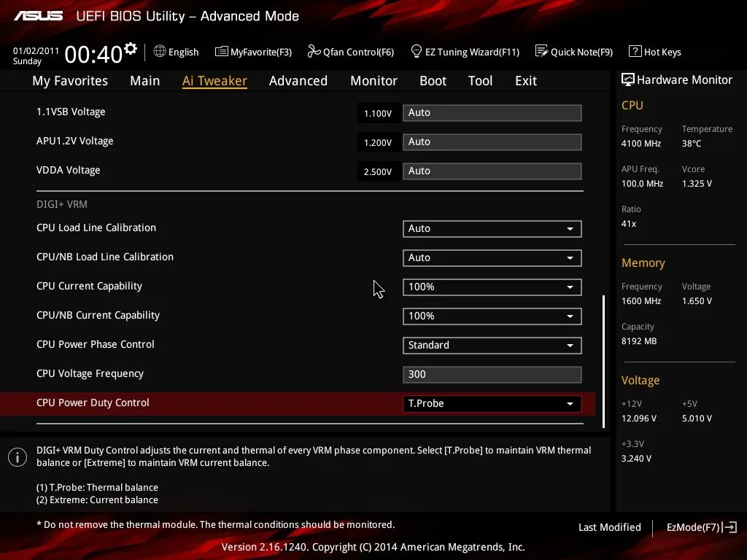Select the CPU Power Phase Control label

[x=96, y=344]
